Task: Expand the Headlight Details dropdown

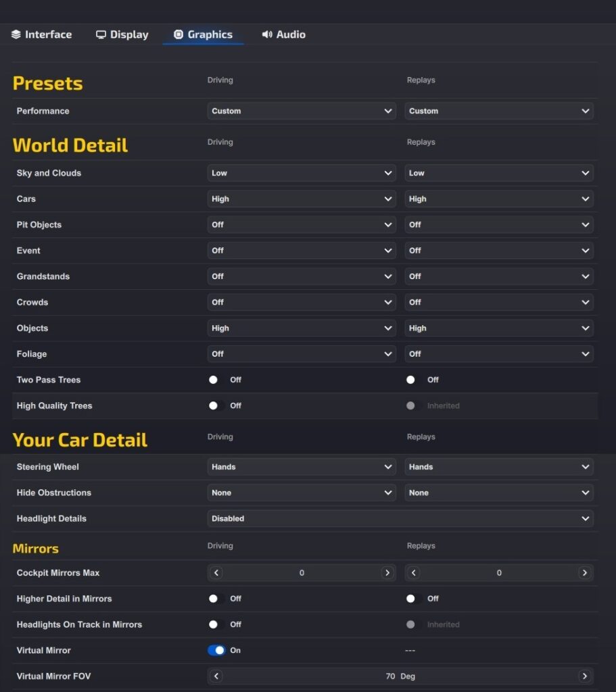Action: (400, 519)
